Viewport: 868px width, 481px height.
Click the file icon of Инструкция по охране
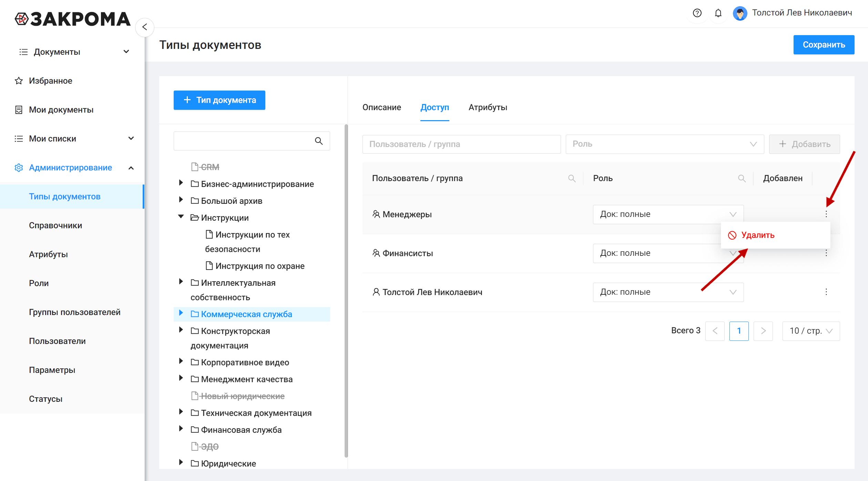(209, 265)
